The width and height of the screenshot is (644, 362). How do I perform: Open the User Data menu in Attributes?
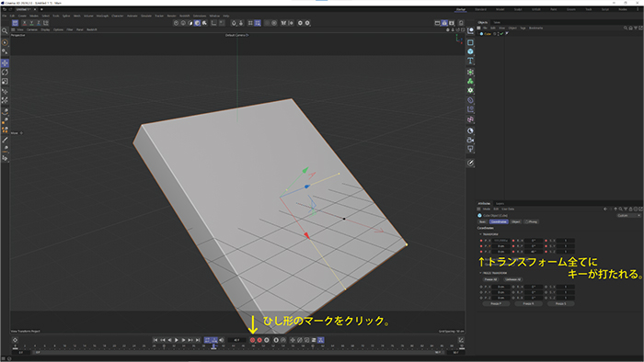coord(508,209)
